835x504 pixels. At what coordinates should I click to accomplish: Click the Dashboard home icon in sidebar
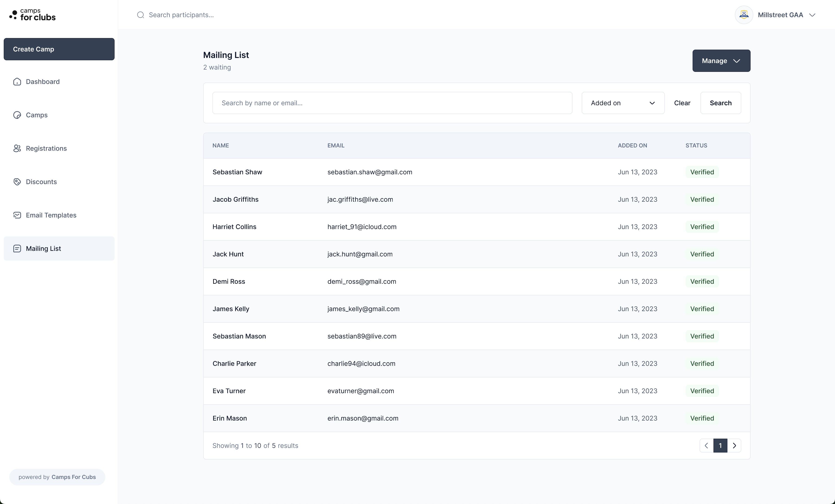pyautogui.click(x=17, y=82)
